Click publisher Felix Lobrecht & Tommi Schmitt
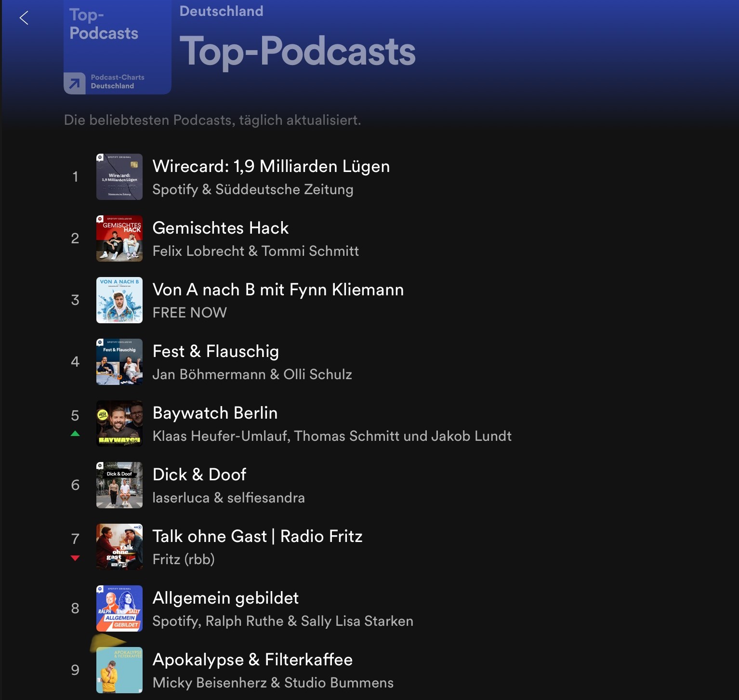 point(255,251)
